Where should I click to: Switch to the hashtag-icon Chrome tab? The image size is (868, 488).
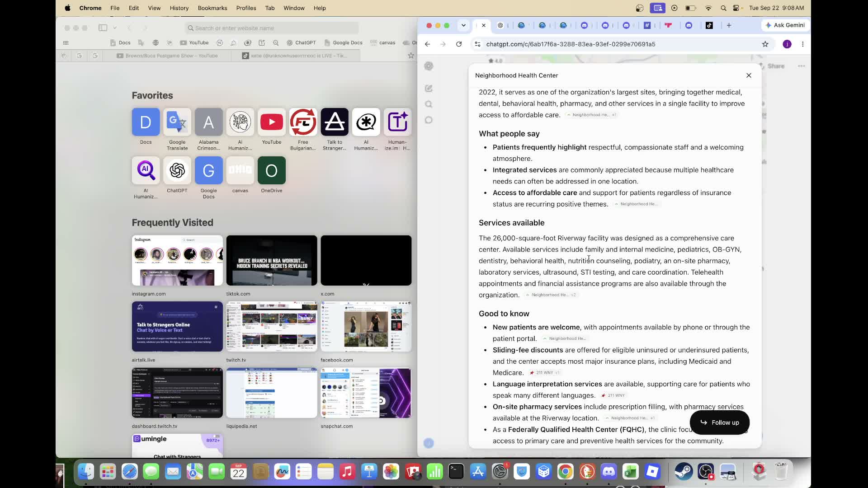[x=647, y=25]
